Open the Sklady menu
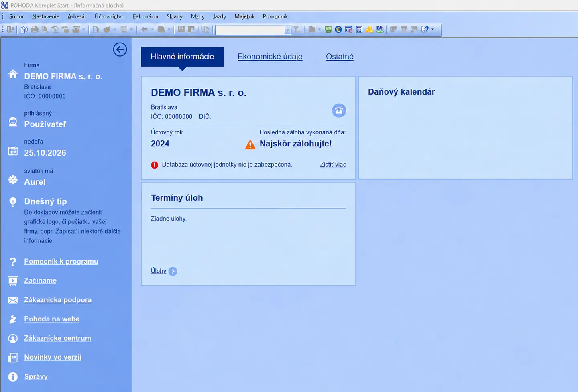Viewport: 578px width, 392px height. pyautogui.click(x=175, y=16)
